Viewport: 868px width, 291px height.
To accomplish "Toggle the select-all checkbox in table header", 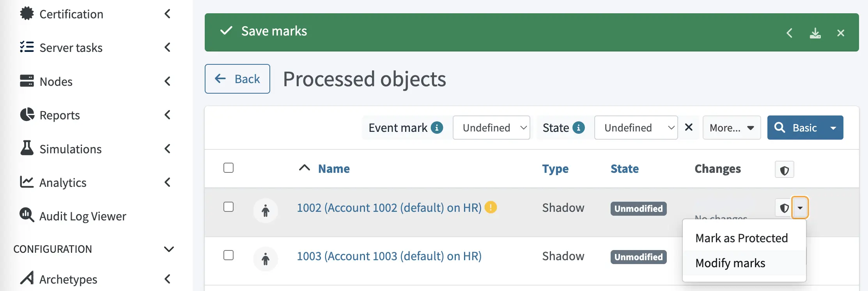I will pos(229,168).
